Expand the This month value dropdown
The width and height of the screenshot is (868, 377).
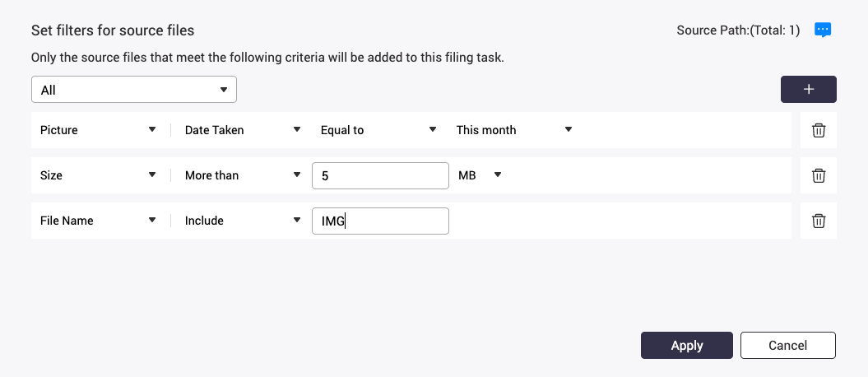514,130
